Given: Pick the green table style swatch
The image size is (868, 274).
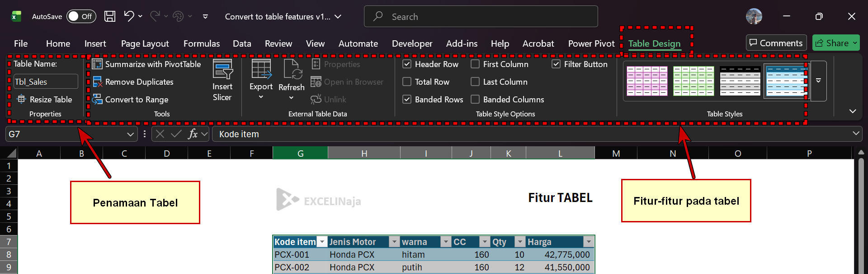Looking at the screenshot, I should pyautogui.click(x=693, y=81).
